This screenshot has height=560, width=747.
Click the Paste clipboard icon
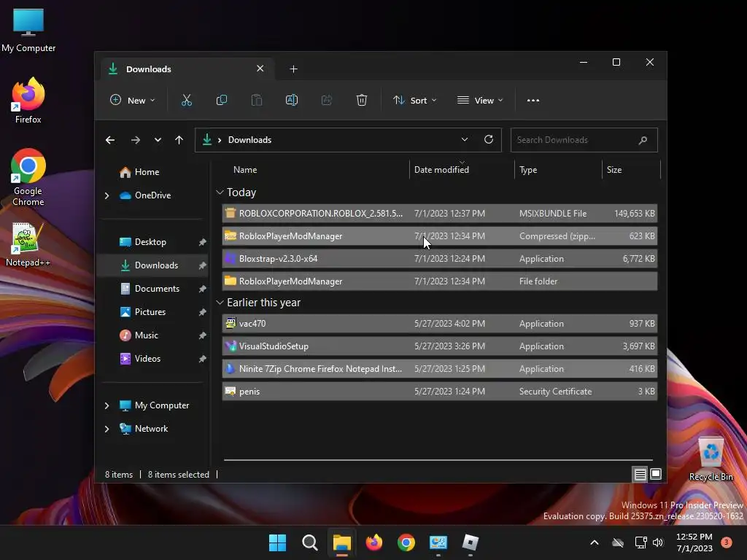256,101
